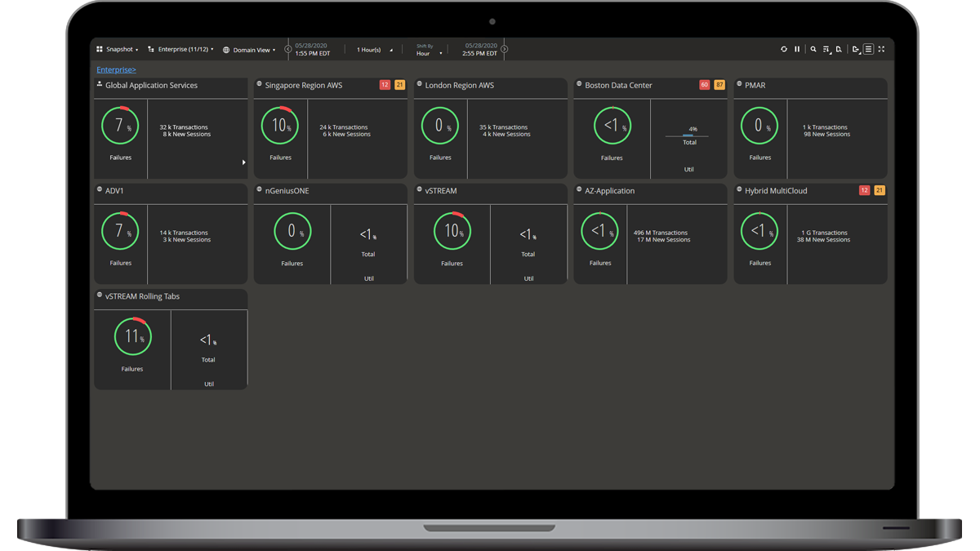Click the Hybrid MultiCloud header icon
Screen dimensions: 980x551
(739, 189)
